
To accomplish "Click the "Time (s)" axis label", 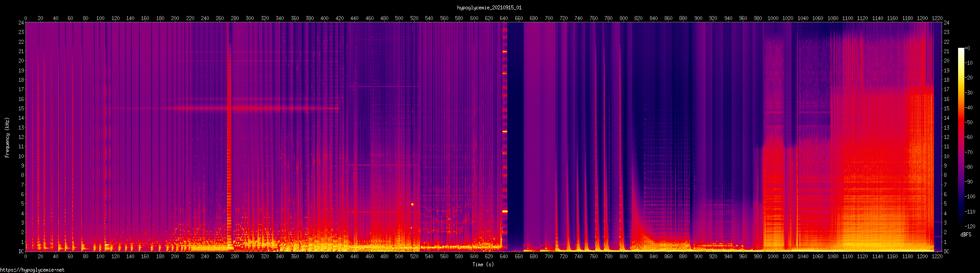I will click(483, 265).
